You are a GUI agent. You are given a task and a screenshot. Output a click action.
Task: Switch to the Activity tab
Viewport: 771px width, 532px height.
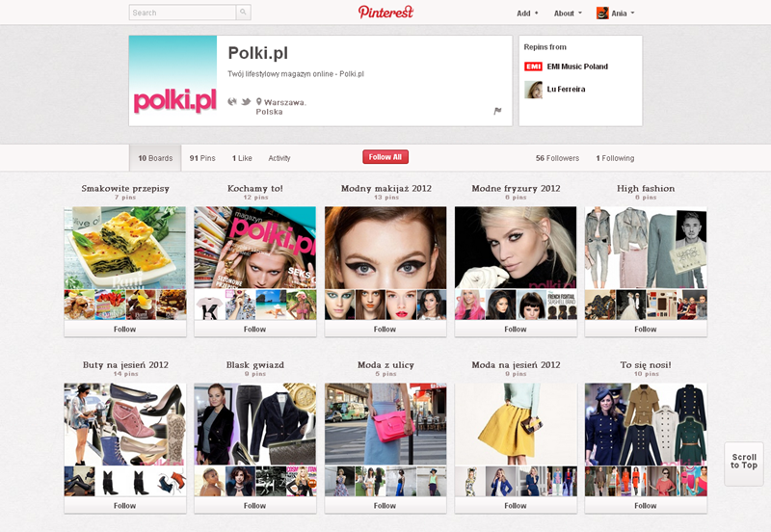click(279, 158)
